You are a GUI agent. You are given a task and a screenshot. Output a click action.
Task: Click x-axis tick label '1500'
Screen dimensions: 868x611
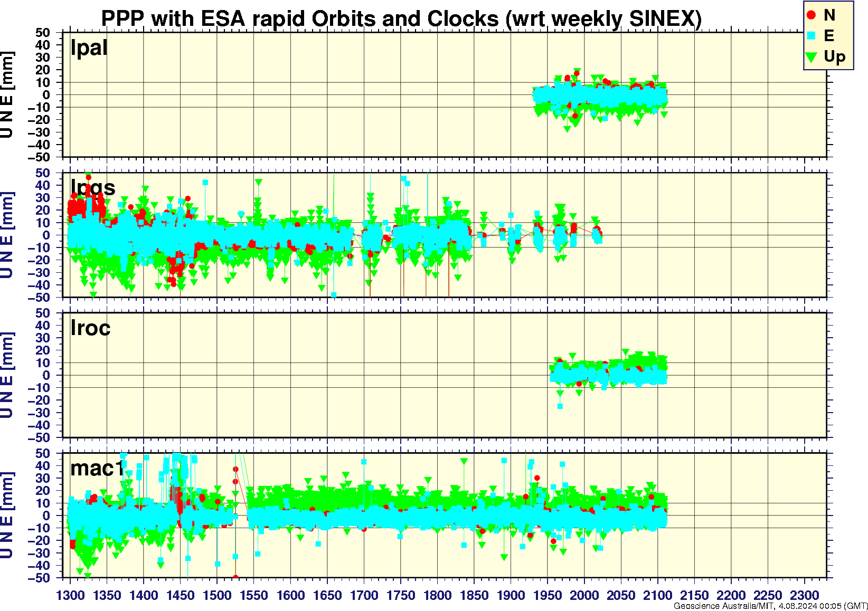pyautogui.click(x=217, y=596)
